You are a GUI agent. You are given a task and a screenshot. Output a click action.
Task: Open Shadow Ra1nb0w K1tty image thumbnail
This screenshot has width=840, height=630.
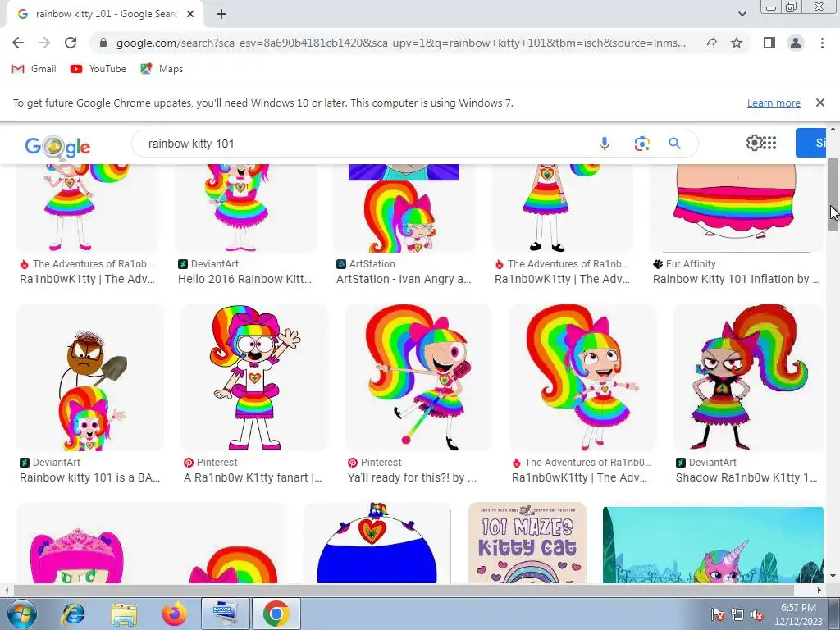(748, 377)
